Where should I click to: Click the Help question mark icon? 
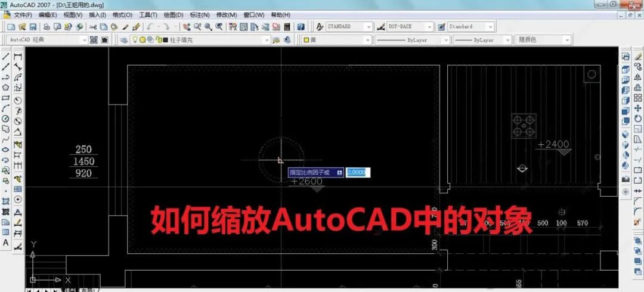pos(301,27)
